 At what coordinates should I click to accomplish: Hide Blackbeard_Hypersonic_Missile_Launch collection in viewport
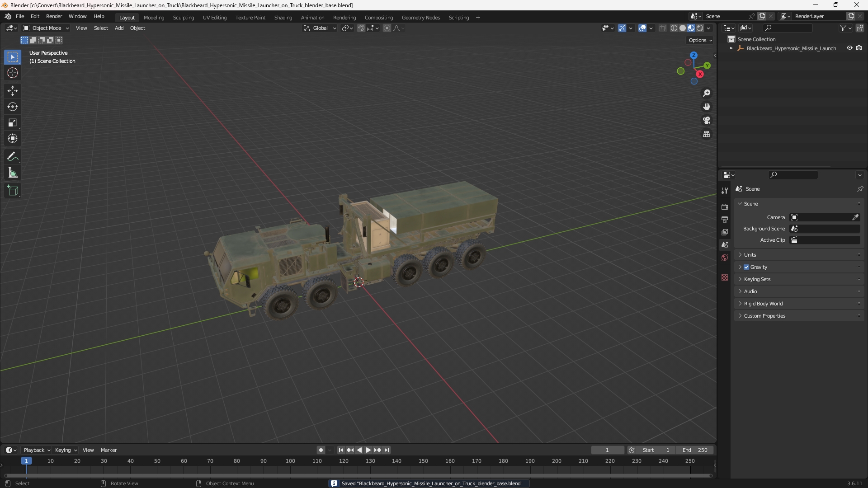tap(849, 48)
